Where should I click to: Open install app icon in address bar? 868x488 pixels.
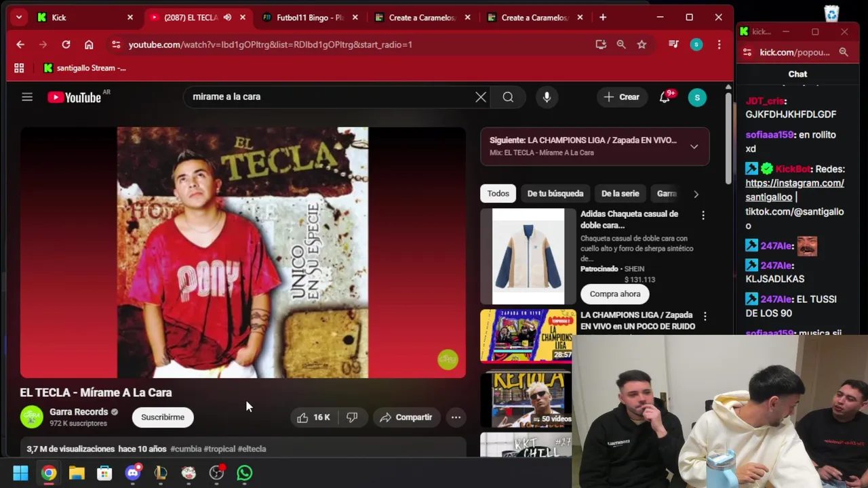[x=601, y=44]
